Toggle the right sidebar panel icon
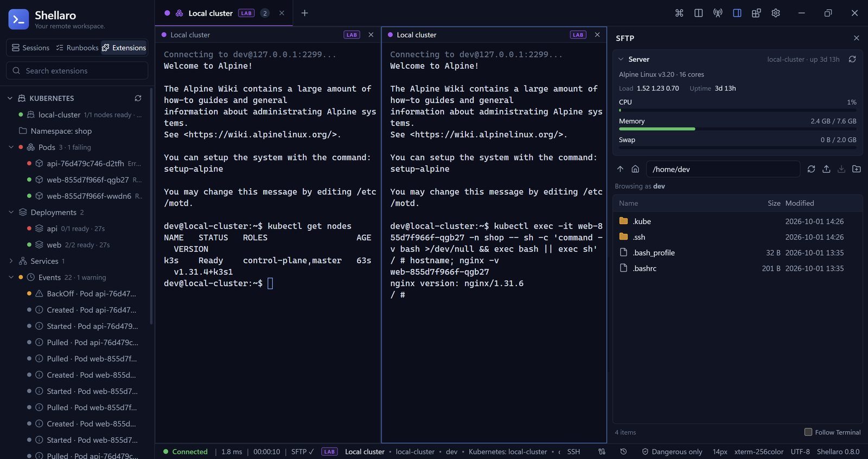Viewport: 868px width, 459px height. pos(737,13)
